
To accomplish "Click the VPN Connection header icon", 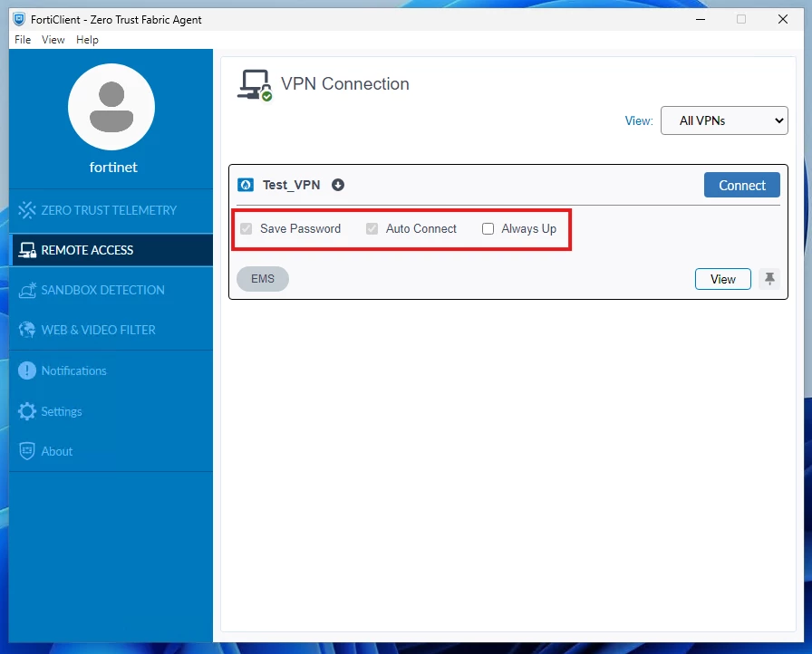I will [x=255, y=85].
